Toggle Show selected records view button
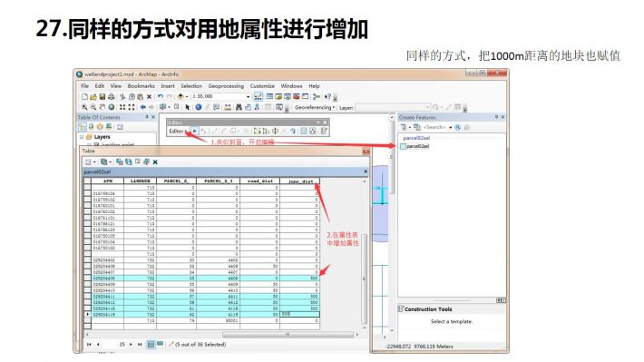 (x=160, y=345)
